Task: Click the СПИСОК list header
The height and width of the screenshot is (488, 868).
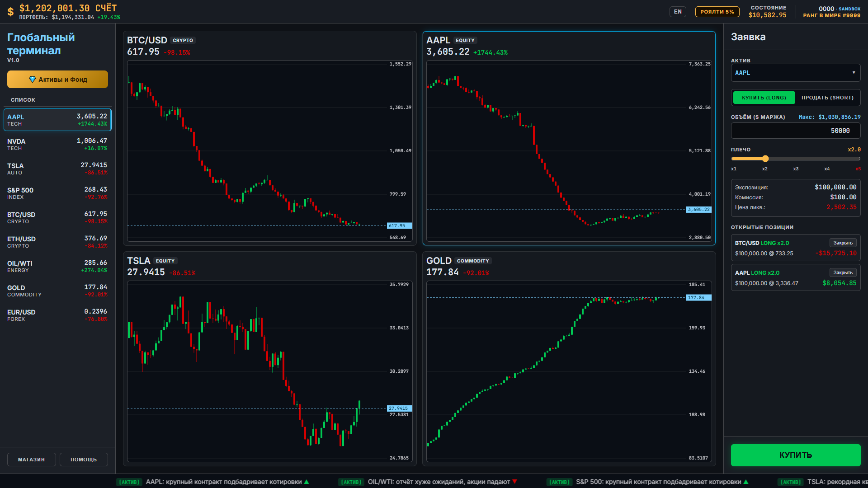Action: coord(23,100)
